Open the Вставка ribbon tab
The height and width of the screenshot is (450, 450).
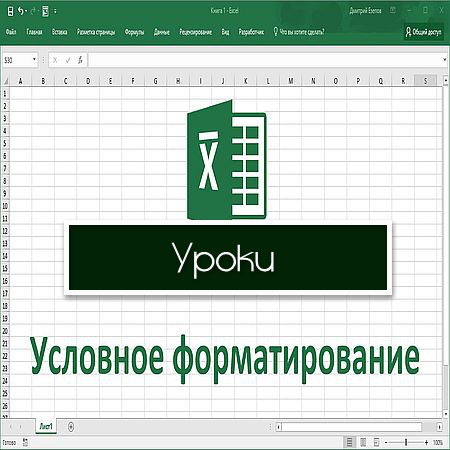(x=60, y=32)
